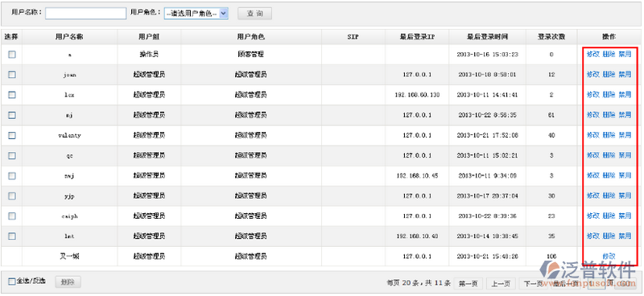Click the 下一页 pagination button
Screen dimensions: 644x296
click(x=533, y=283)
